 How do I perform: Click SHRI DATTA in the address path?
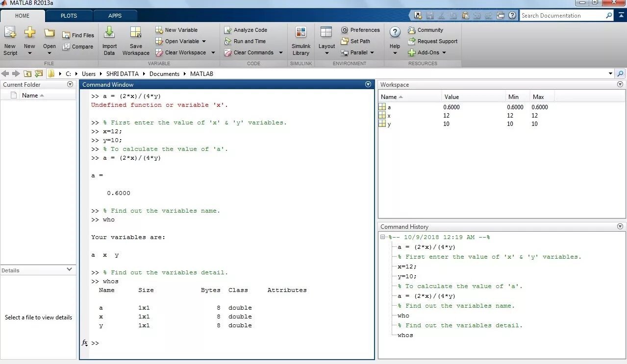point(123,74)
